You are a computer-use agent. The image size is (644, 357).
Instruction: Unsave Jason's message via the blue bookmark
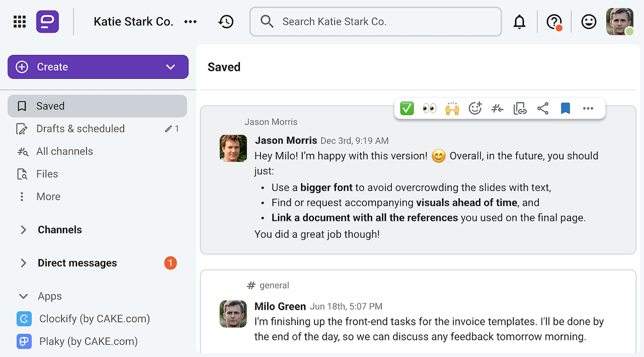coord(565,108)
